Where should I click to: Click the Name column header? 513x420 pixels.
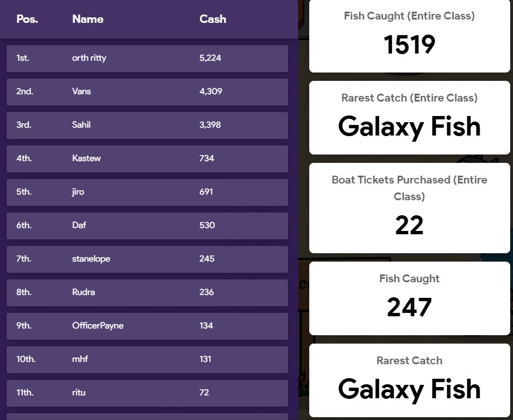point(88,19)
